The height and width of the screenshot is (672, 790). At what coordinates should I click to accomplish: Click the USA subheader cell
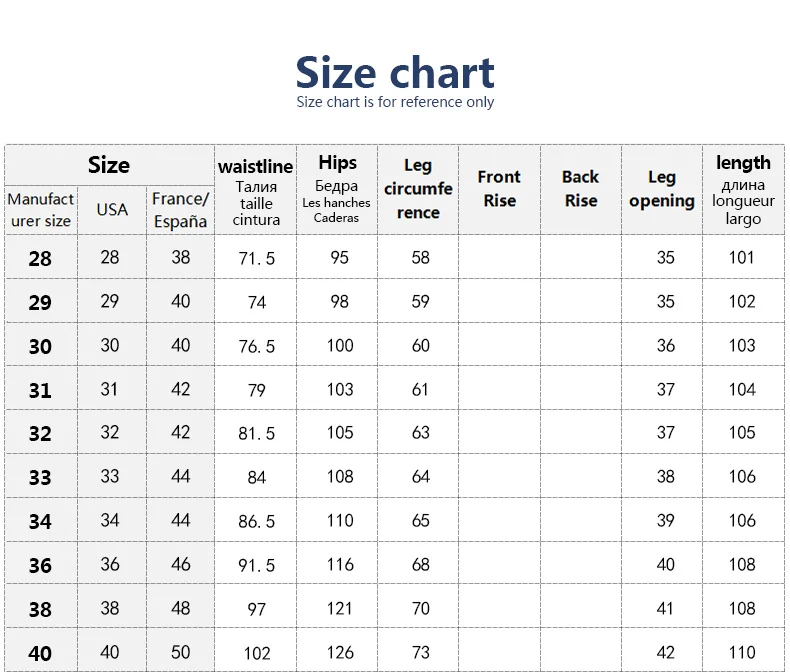pyautogui.click(x=112, y=210)
